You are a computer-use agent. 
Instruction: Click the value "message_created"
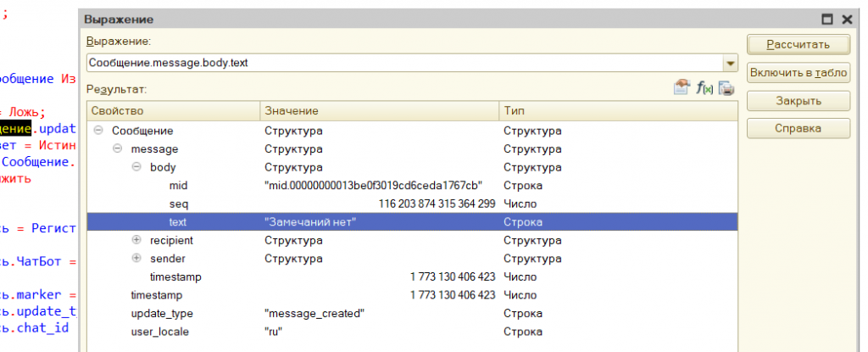[314, 314]
